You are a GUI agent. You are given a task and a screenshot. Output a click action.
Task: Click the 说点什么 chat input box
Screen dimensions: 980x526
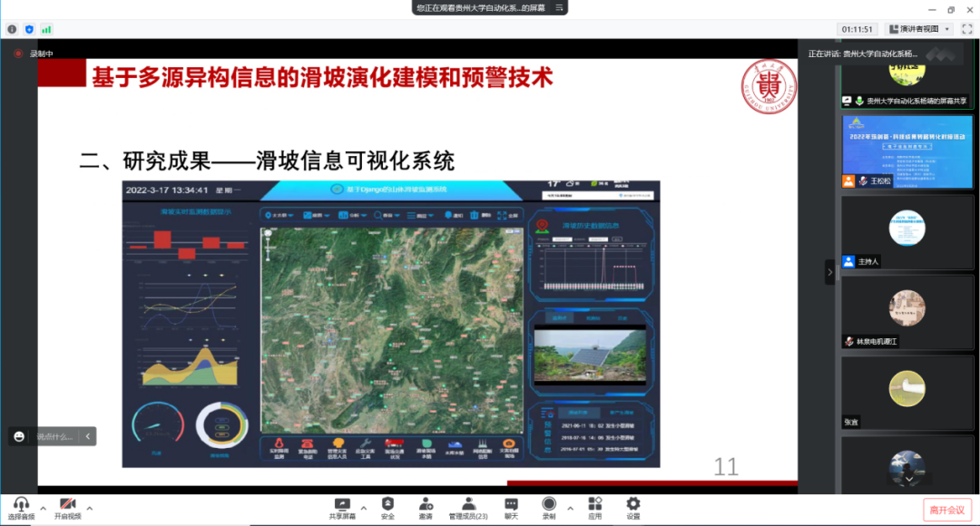coord(56,436)
